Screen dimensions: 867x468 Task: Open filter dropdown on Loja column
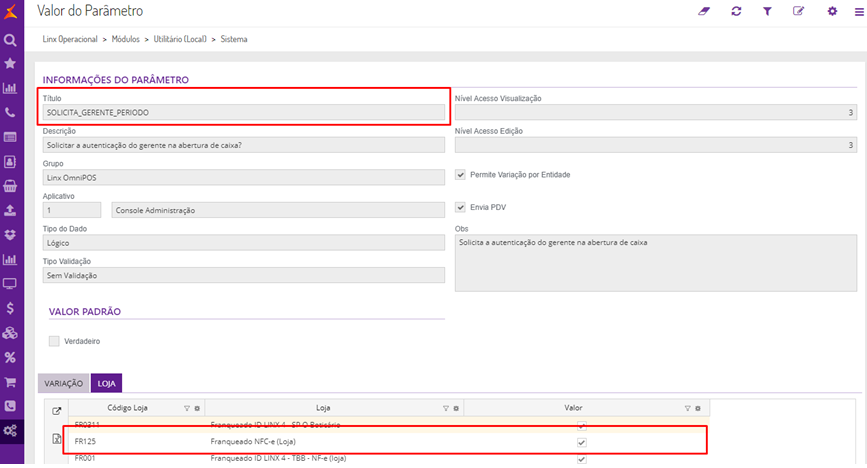pos(445,408)
